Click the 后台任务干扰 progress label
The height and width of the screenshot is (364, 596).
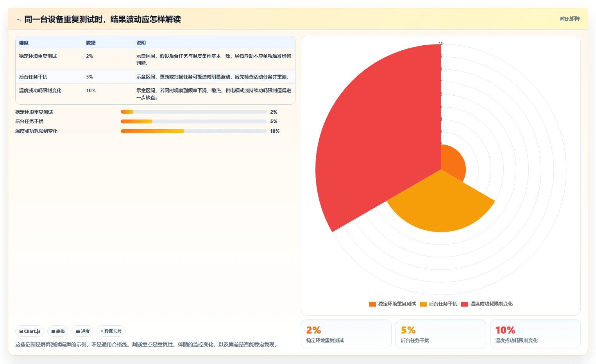(29, 121)
